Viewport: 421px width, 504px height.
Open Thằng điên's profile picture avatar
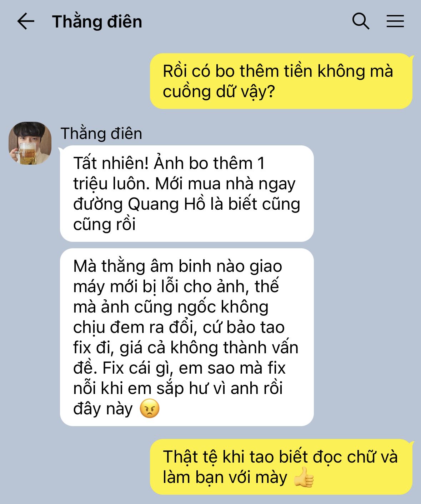[30, 143]
